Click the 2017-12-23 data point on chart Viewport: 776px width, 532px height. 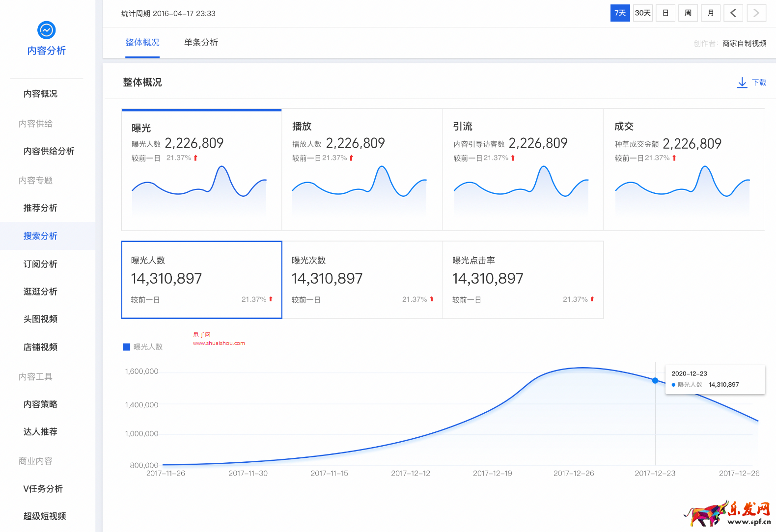pyautogui.click(x=655, y=380)
